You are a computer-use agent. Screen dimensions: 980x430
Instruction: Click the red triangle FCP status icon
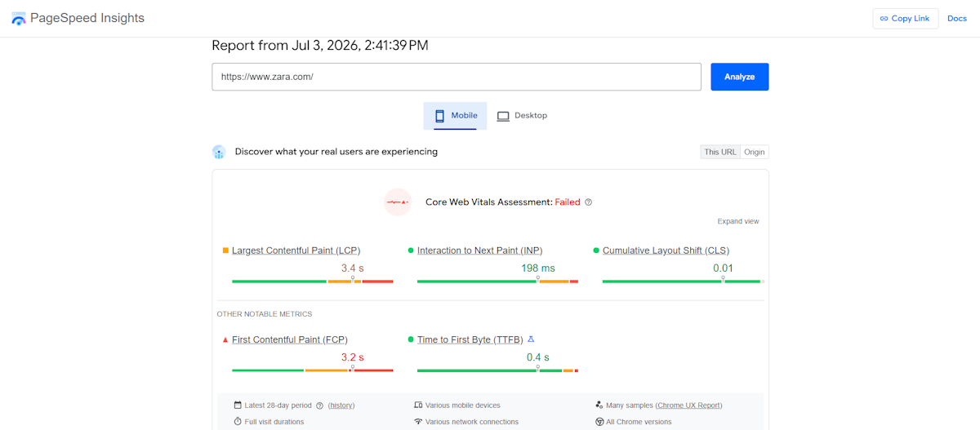tap(225, 339)
